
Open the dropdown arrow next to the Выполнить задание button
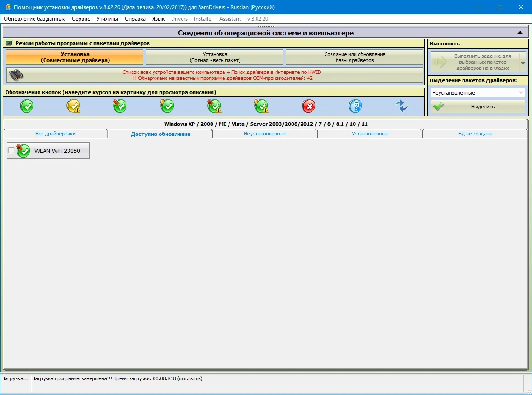[523, 63]
